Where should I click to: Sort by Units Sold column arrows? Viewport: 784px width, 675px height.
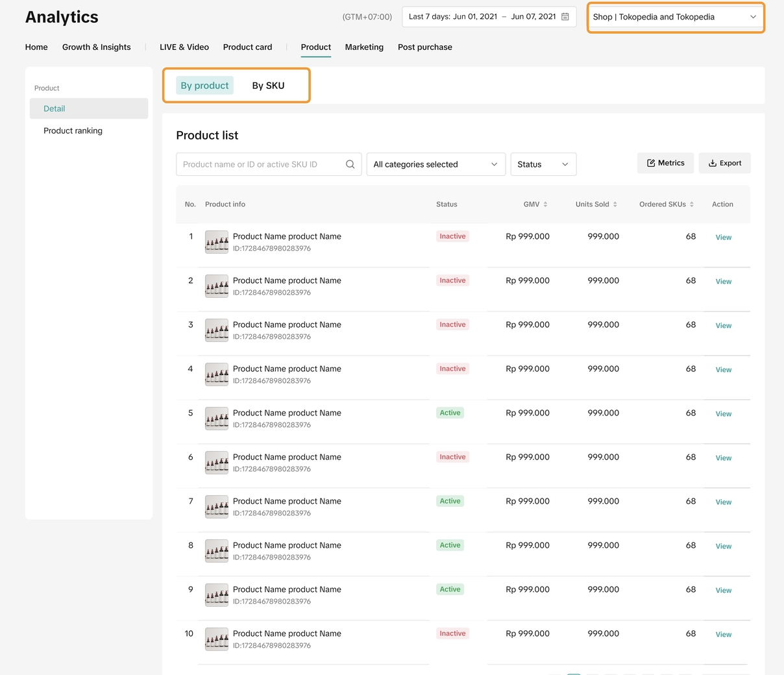(x=615, y=204)
